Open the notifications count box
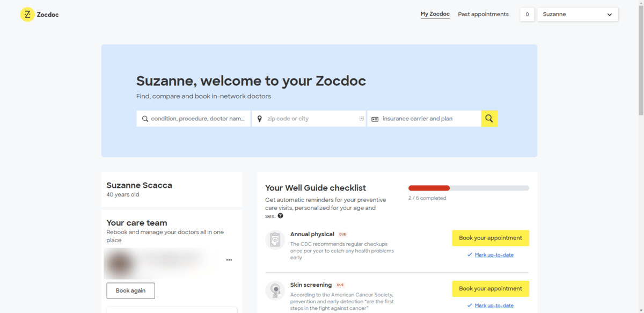 point(527,14)
